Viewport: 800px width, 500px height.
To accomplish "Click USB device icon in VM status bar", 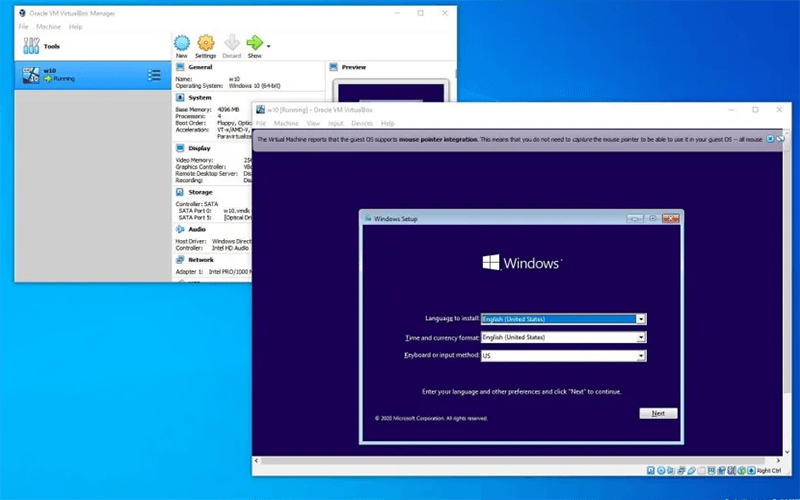I will click(691, 470).
